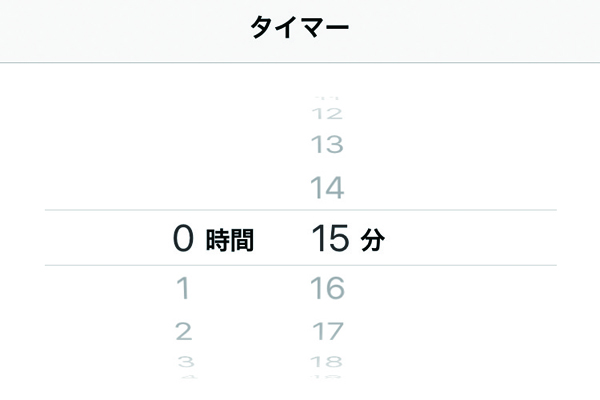Tap the faint 11 atop minutes wheel
The image size is (600, 400).
click(327, 97)
